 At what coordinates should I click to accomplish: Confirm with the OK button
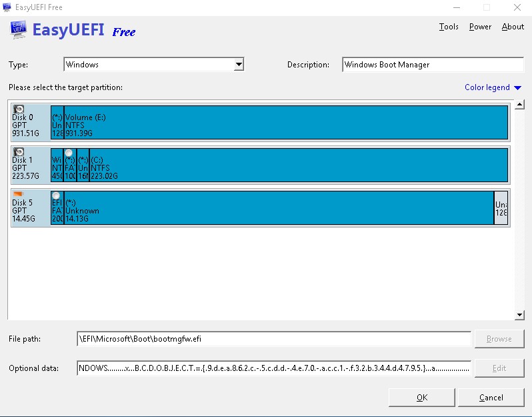(422, 397)
